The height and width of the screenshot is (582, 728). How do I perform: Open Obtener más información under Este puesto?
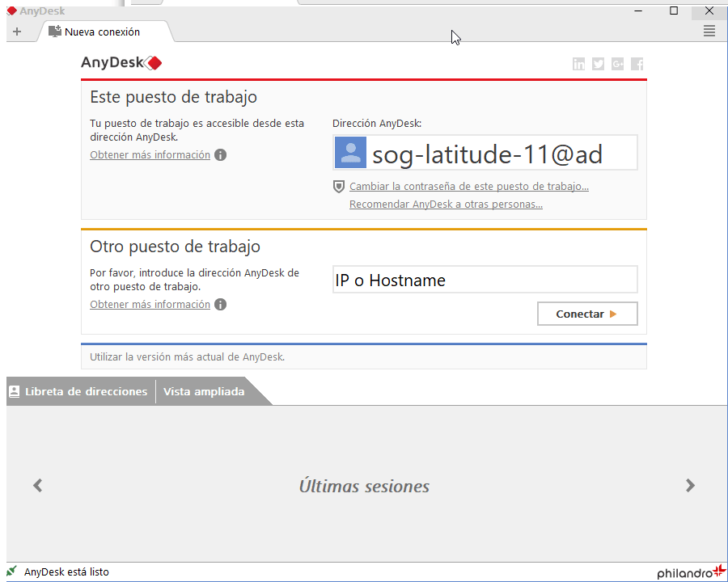click(150, 155)
